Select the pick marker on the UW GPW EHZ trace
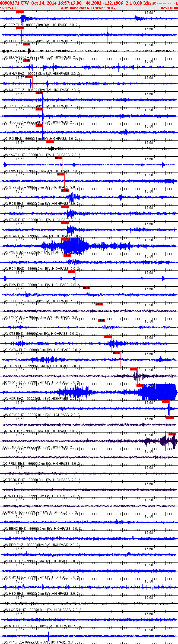 (166, 402)
